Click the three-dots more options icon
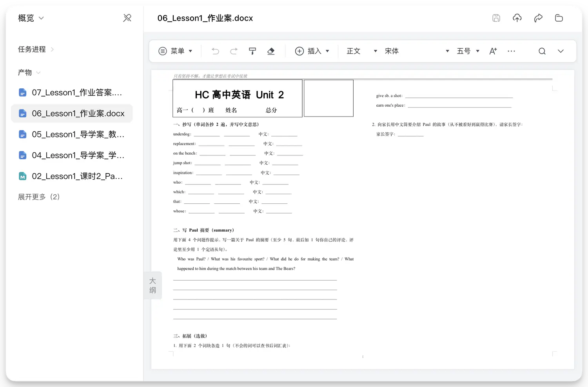 [511, 51]
